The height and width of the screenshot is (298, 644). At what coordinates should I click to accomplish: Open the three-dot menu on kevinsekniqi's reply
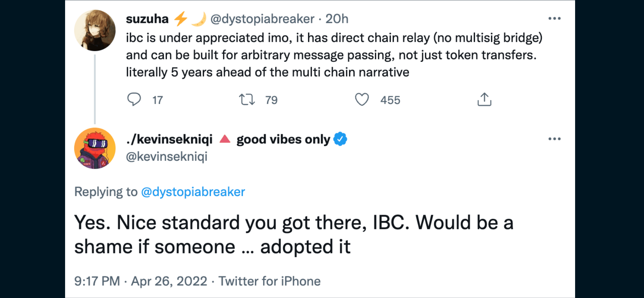coord(555,139)
